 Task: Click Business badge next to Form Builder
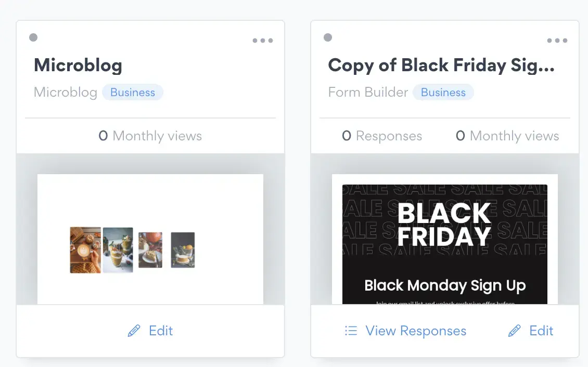443,93
